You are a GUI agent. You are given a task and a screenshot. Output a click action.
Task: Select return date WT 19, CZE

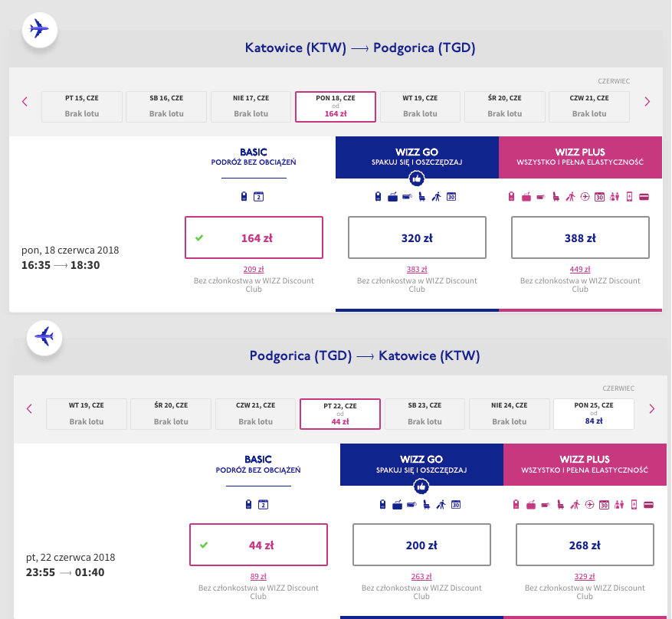pos(87,414)
